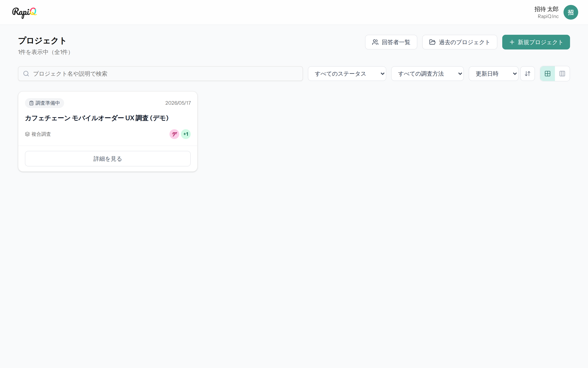The image size is (588, 368).
Task: Click the 調査準備中 status badge
Action: pyautogui.click(x=45, y=103)
